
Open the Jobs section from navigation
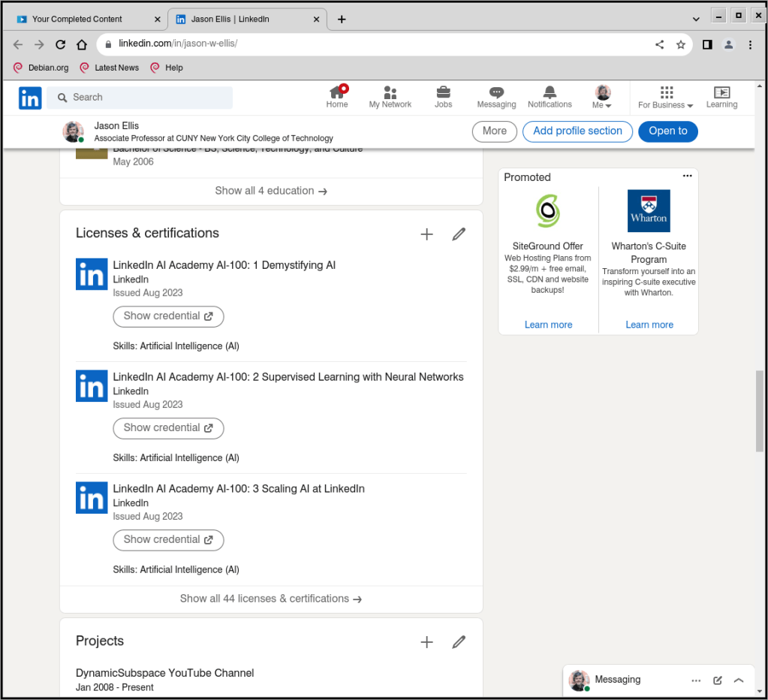coord(443,96)
